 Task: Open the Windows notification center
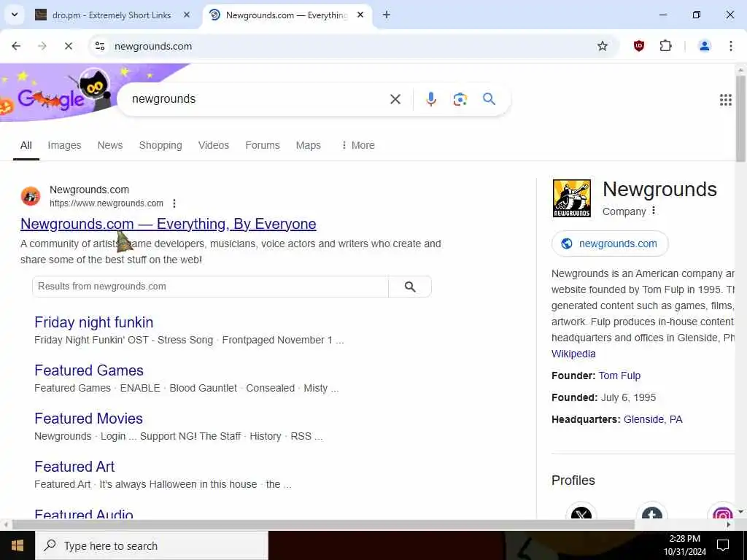723,545
